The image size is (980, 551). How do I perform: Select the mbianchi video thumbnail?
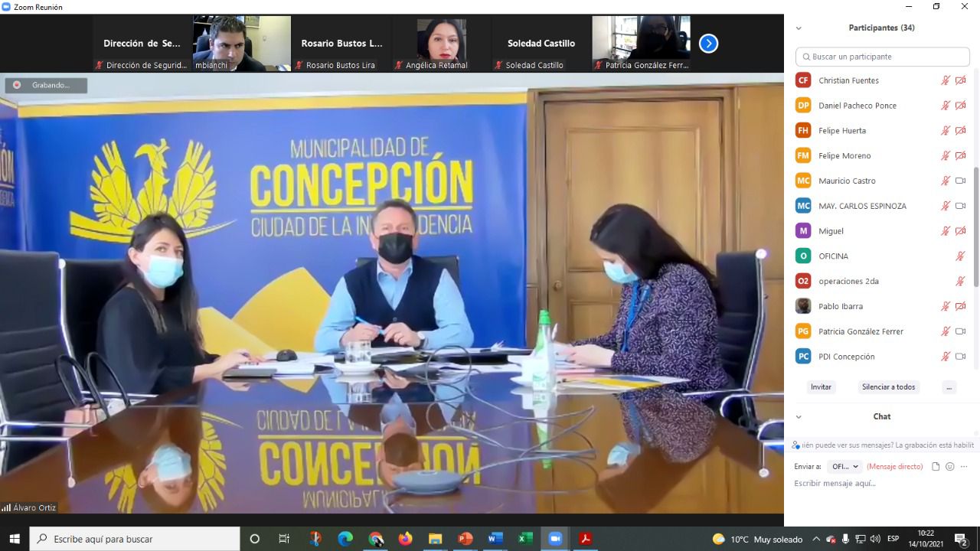click(241, 44)
